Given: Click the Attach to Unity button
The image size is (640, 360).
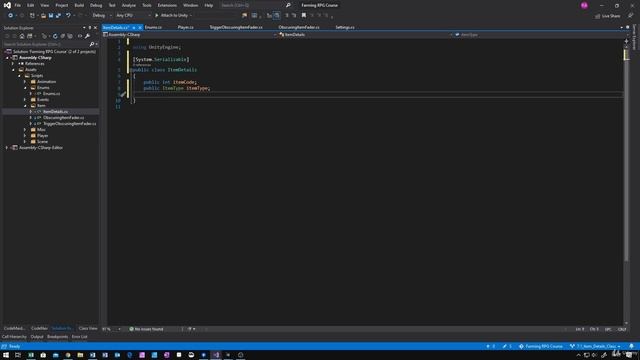Looking at the screenshot, I should pos(171,16).
